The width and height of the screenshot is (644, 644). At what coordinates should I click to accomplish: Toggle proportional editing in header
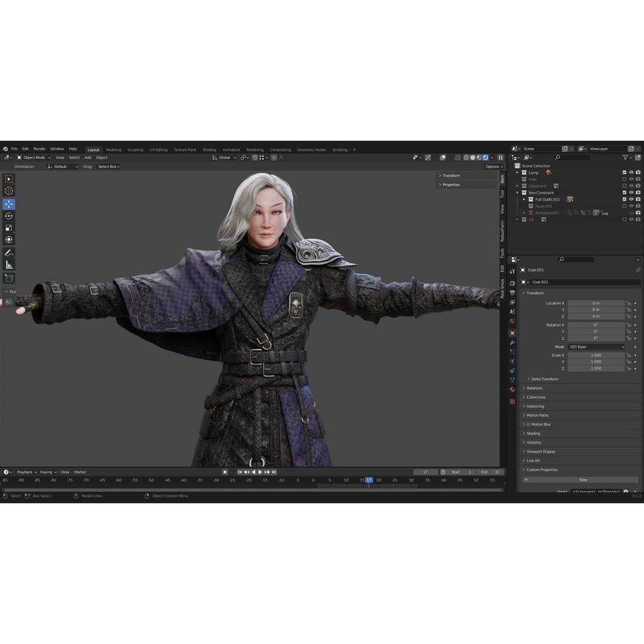pyautogui.click(x=274, y=157)
